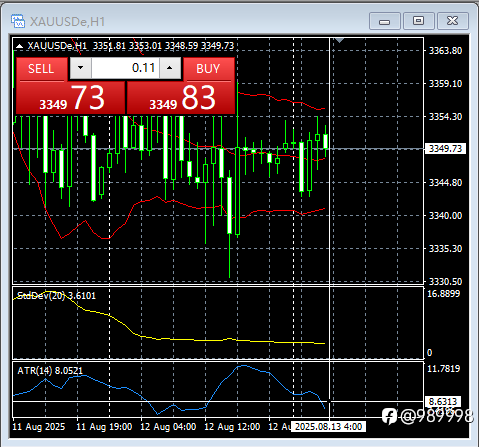Click the 8.6313 level label in the ATR pane
479x447 pixels.
tap(443, 401)
